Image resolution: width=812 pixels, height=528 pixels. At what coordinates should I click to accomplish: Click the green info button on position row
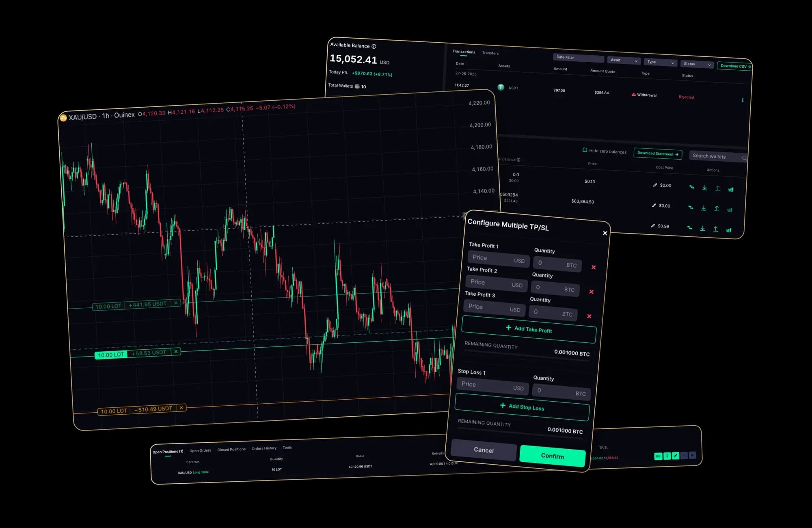coord(667,456)
